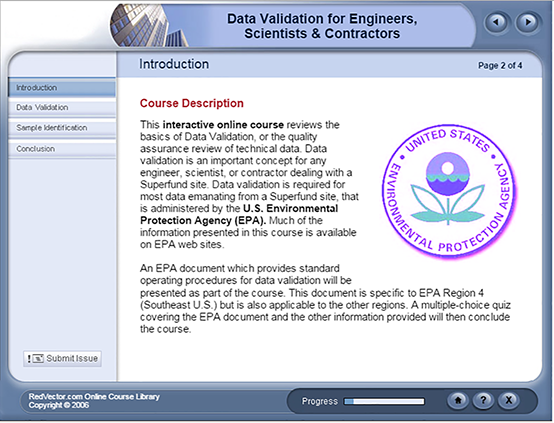Viewport: 554px width, 423px height.
Task: Open the Data Validation section
Action: click(62, 107)
